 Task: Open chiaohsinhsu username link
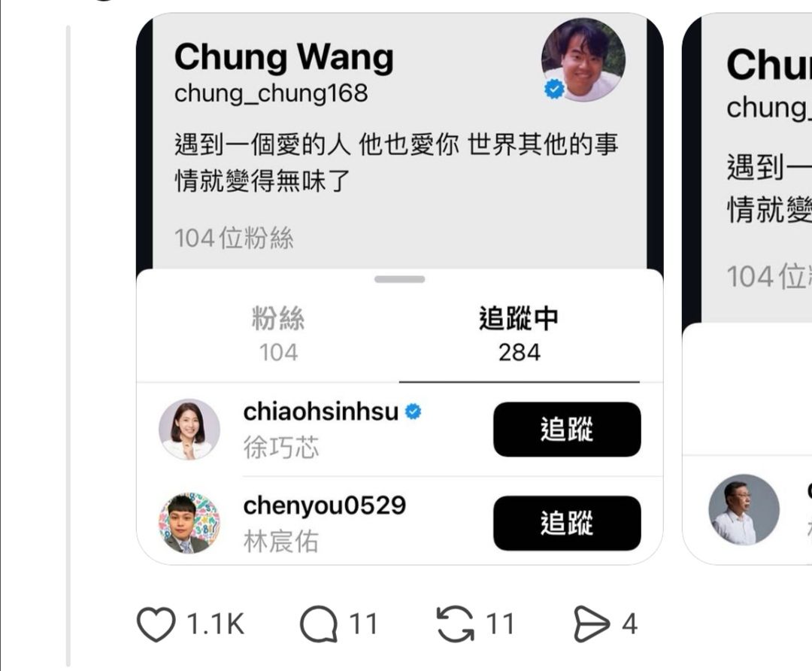click(320, 412)
